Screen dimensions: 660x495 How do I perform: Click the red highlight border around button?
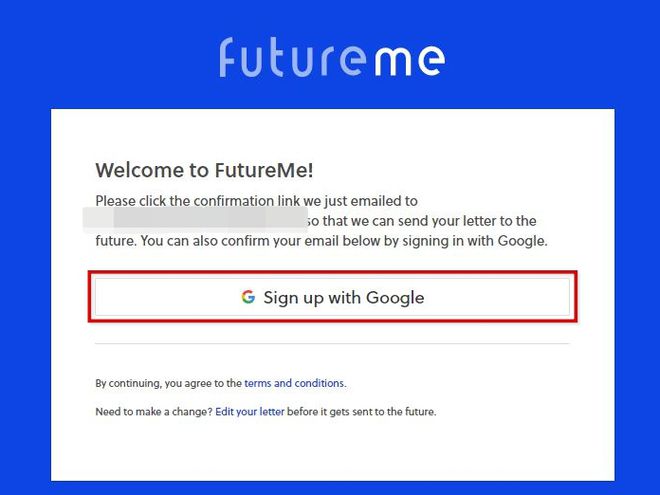[x=333, y=272]
